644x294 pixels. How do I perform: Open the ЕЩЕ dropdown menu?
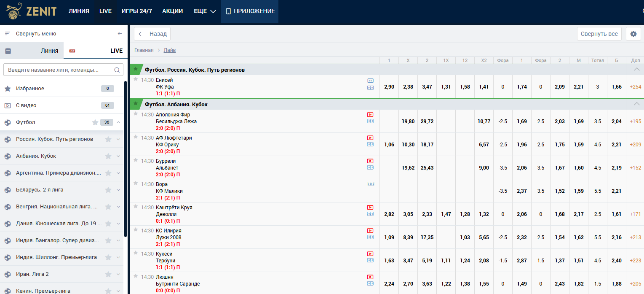205,11
